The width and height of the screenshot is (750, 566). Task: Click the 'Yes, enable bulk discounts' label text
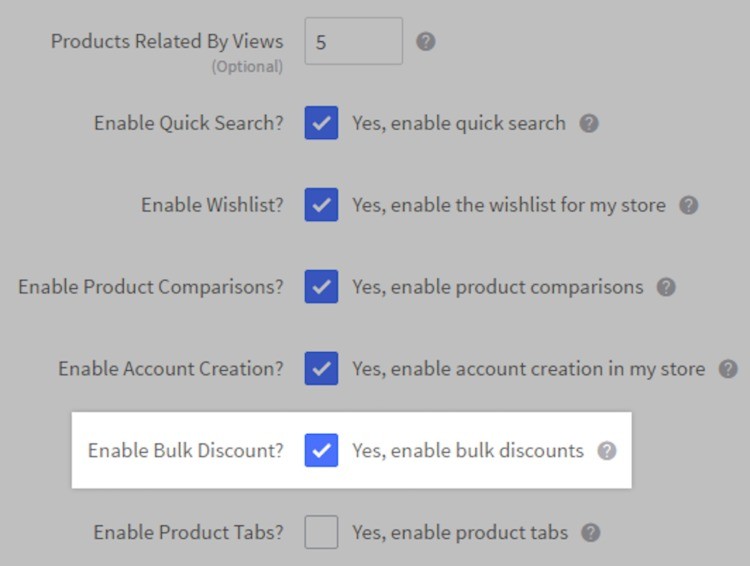(467, 451)
